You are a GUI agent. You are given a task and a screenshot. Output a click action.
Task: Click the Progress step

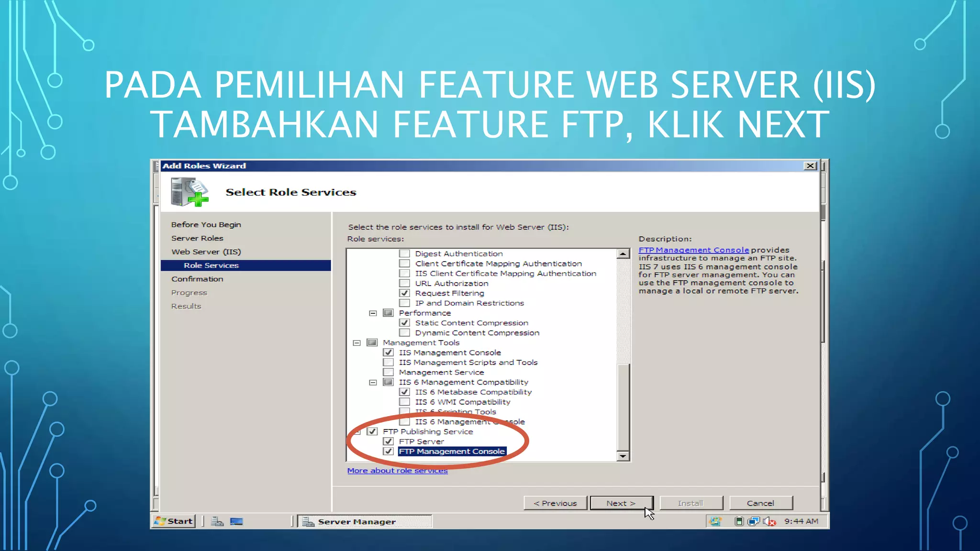click(x=189, y=293)
